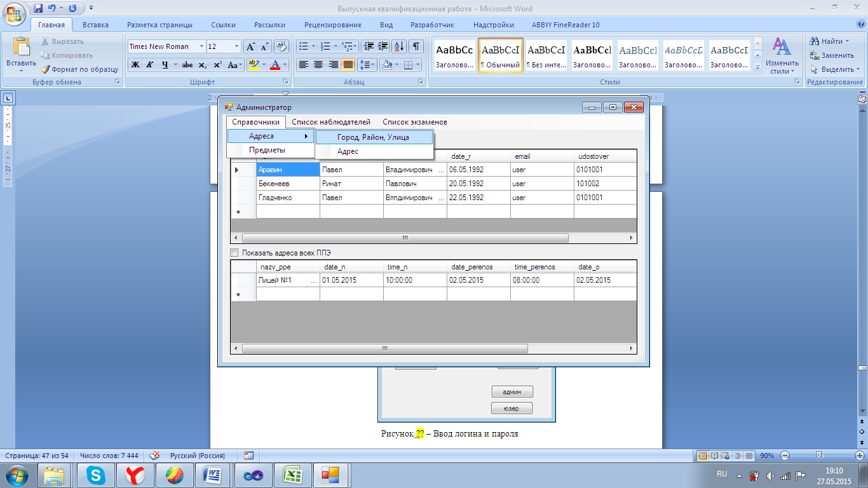Click the strikethrough (abc) icon

(187, 65)
